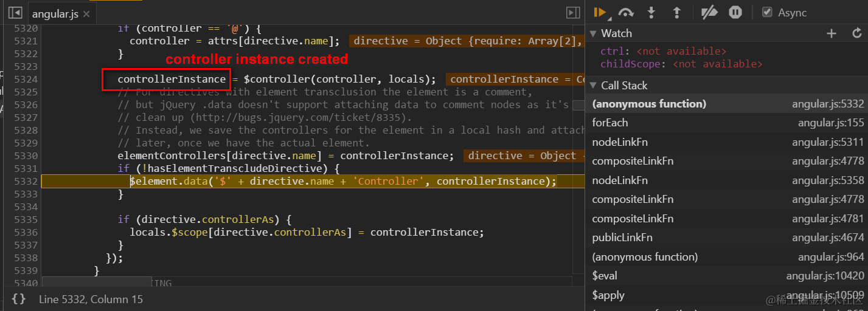Open link angular.js:4674 in call stack
Viewport: 868px width, 311px height.
(x=828, y=238)
